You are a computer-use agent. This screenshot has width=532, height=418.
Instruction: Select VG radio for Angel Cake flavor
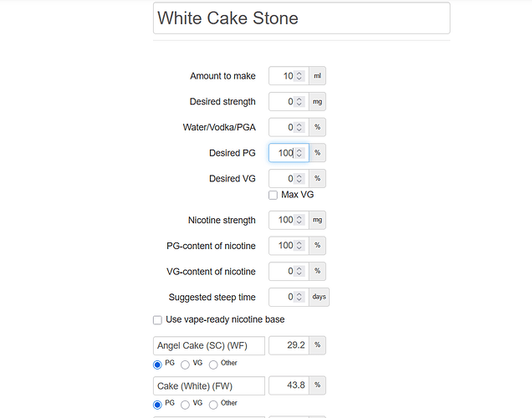185,364
